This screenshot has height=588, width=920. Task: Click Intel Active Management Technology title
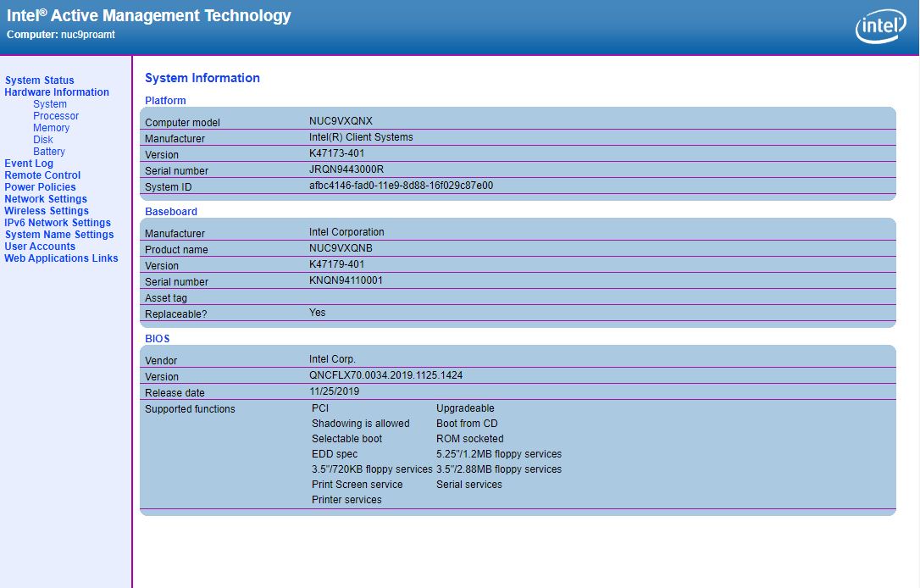149,16
